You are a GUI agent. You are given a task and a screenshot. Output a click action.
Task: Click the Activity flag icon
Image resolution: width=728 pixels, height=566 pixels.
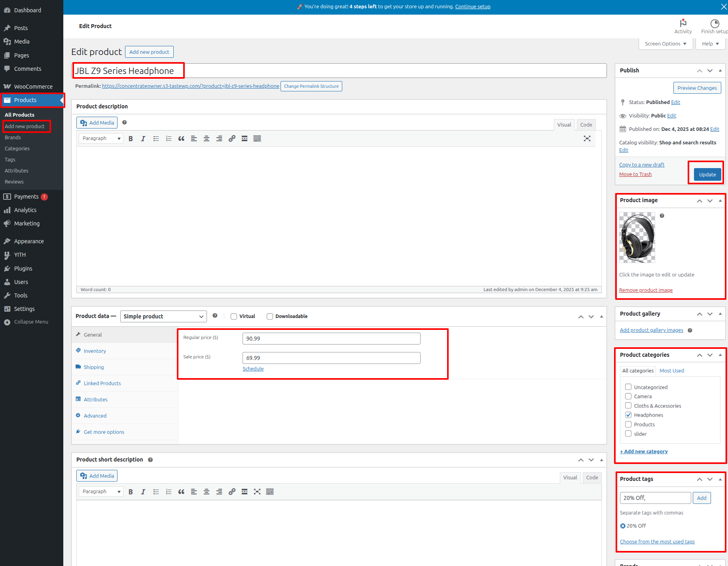683,23
